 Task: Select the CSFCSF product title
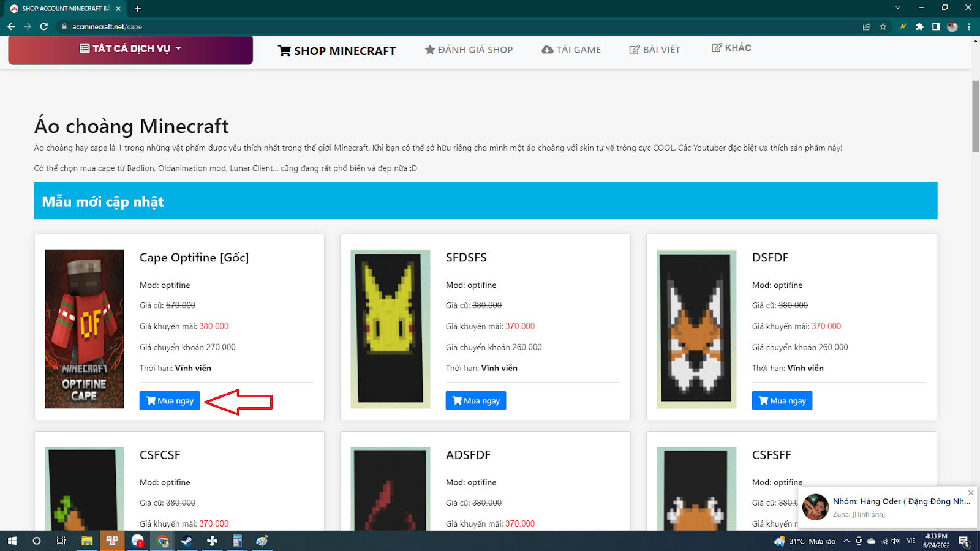(x=160, y=455)
